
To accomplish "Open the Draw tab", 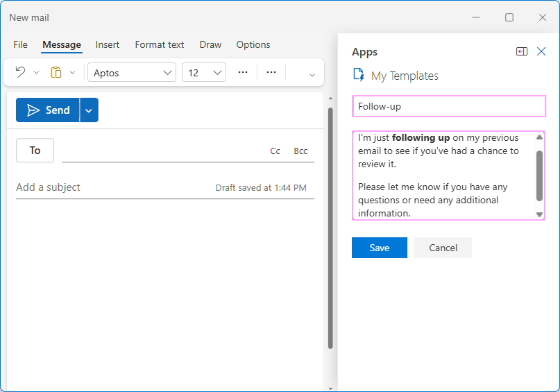I will 210,44.
